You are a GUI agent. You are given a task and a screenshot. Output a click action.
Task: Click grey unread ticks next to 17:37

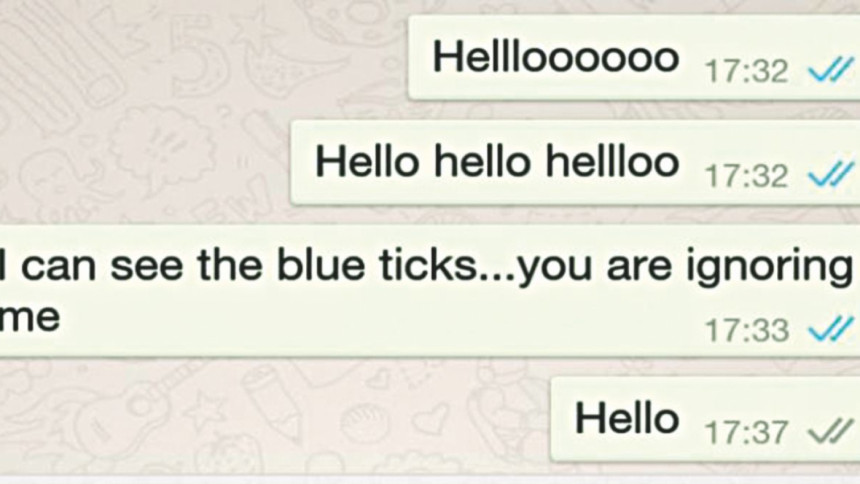pos(831,431)
